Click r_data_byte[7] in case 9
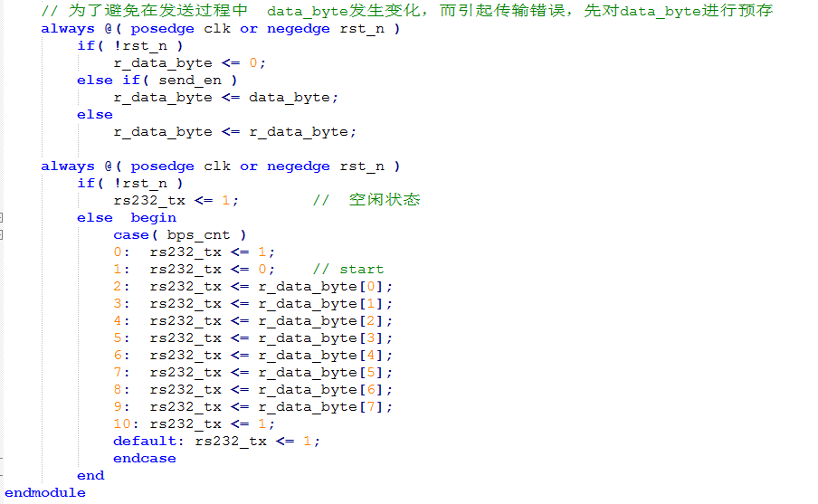The width and height of the screenshot is (818, 504). tap(321, 407)
